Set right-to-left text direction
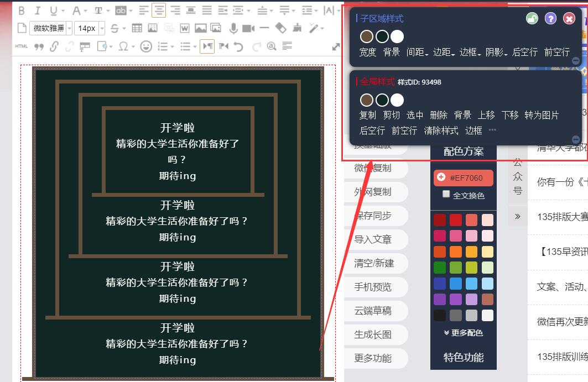Screen dimensions: 588x382 [x=223, y=46]
